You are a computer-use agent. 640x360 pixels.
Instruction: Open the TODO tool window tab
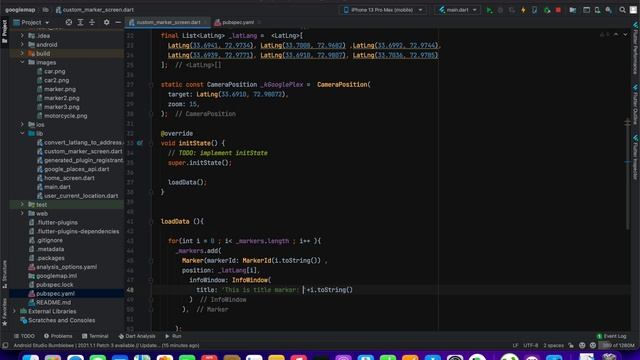tap(24, 336)
